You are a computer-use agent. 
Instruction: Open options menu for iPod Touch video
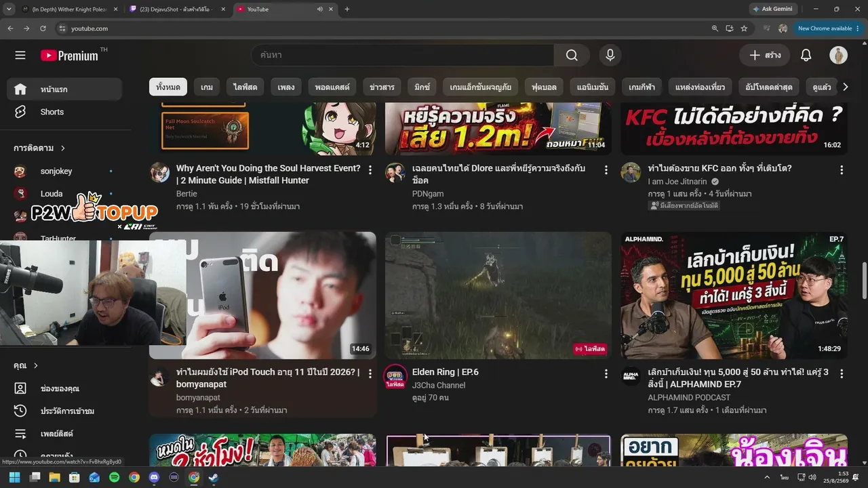tap(370, 373)
